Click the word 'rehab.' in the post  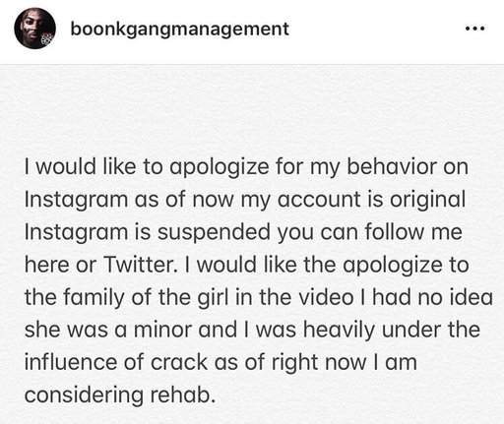(x=183, y=394)
